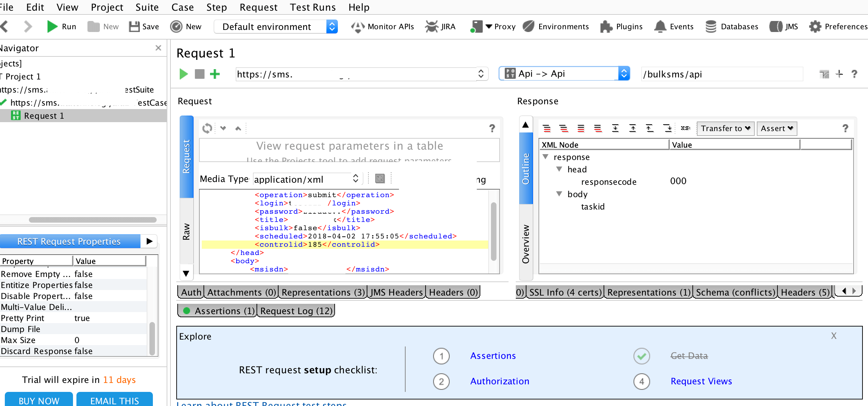Click the /bulksms/api resource field
This screenshot has height=406, width=868.
pyautogui.click(x=722, y=74)
